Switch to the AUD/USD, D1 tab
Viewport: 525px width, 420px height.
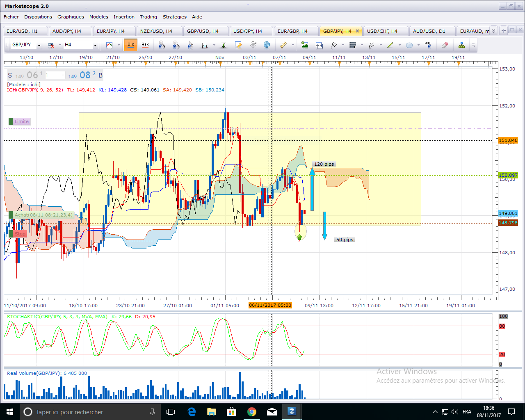coord(432,31)
